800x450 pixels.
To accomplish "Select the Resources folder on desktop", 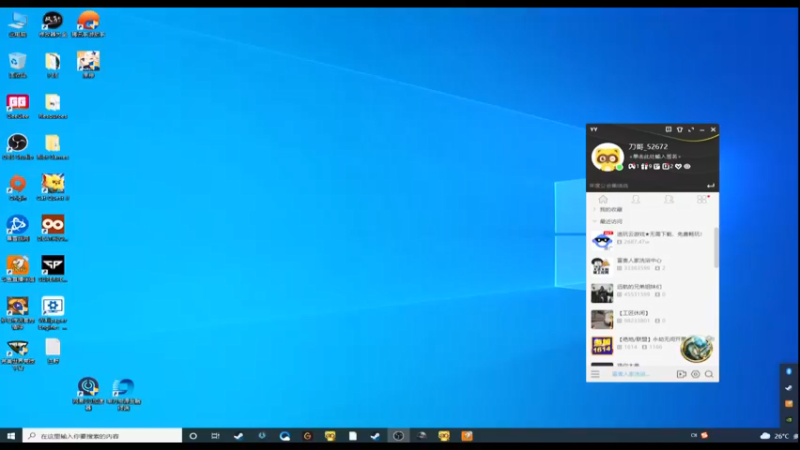I will point(53,106).
